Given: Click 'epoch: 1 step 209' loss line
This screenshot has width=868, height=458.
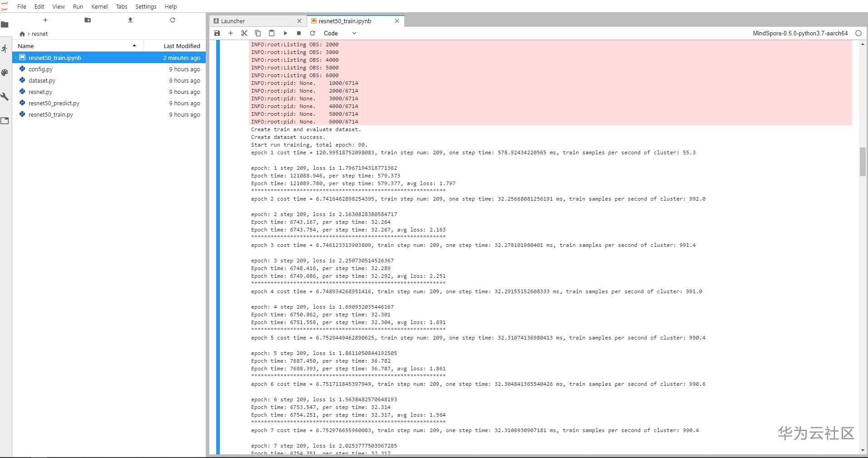Looking at the screenshot, I should point(324,168).
